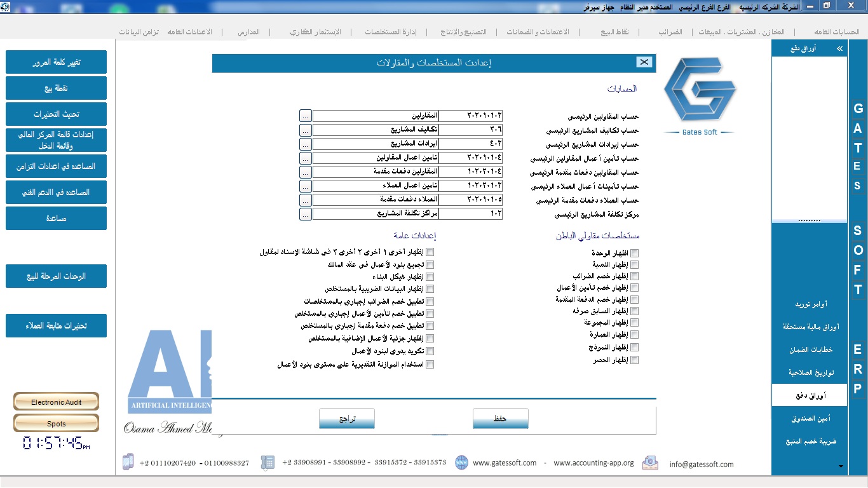
Task: Open الوحدات المرحلة للبيع
Action: pos(57,276)
